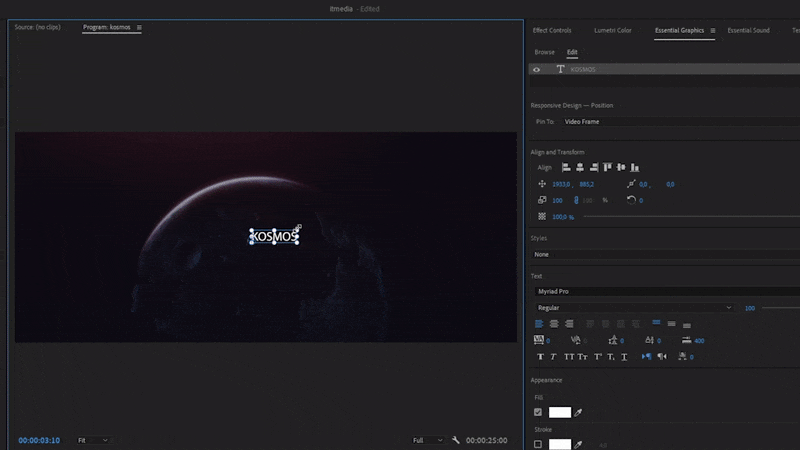800x450 pixels.
Task: Click the Scale icon in Align and Transform
Action: tap(542, 200)
